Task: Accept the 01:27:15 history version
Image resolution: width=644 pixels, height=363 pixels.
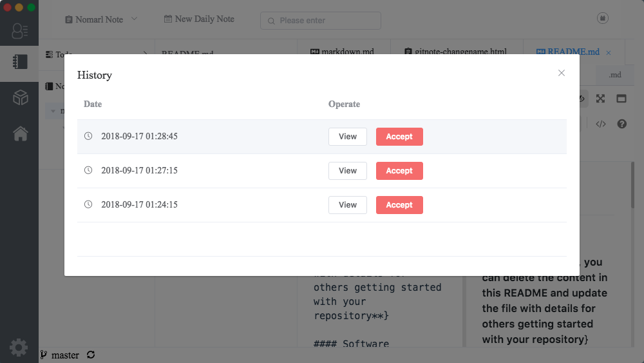Action: pyautogui.click(x=399, y=171)
